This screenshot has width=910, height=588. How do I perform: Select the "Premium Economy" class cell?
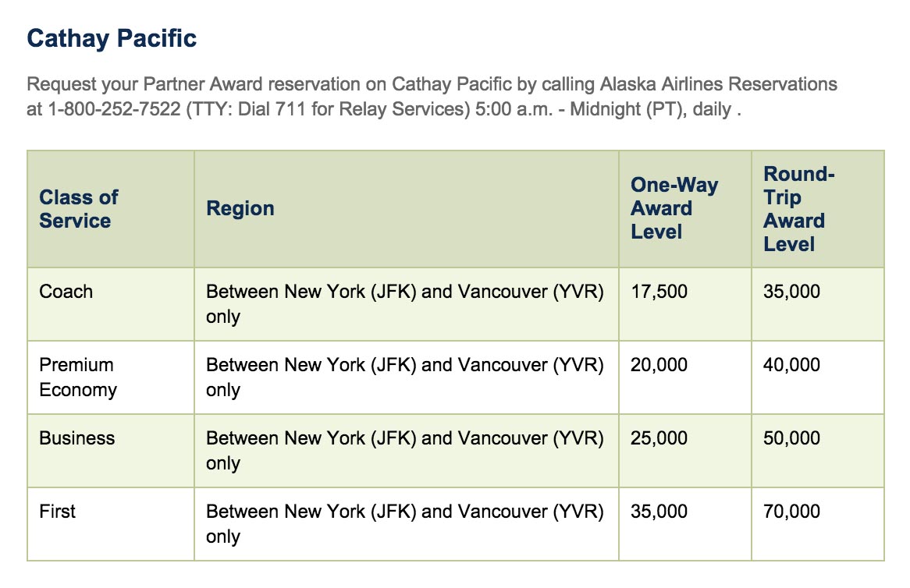[77, 377]
